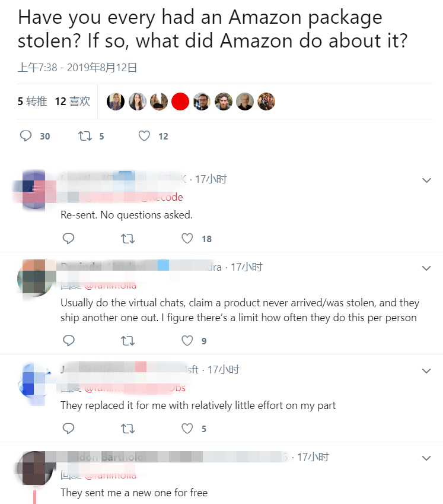Reply to the "virtual chats" comment
This screenshot has height=504, width=443.
click(68, 341)
